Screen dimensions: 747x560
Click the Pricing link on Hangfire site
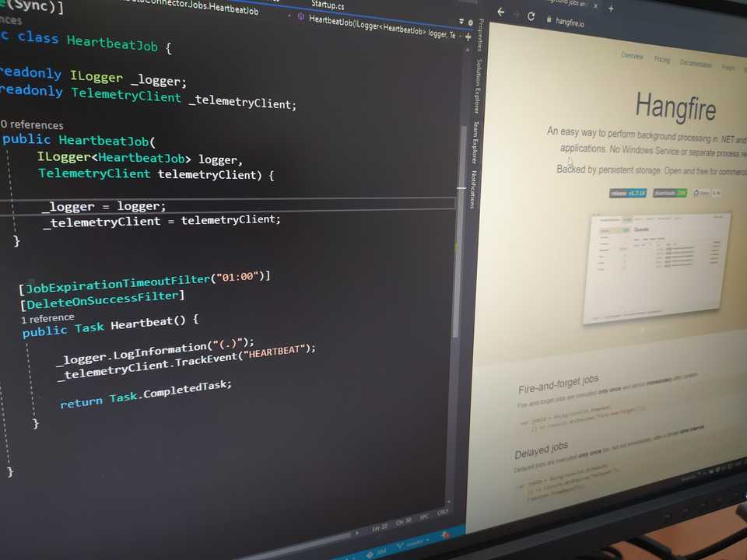click(661, 60)
